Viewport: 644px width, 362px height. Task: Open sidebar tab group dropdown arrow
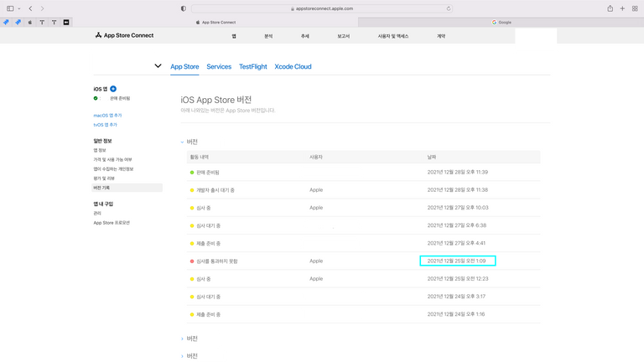19,8
